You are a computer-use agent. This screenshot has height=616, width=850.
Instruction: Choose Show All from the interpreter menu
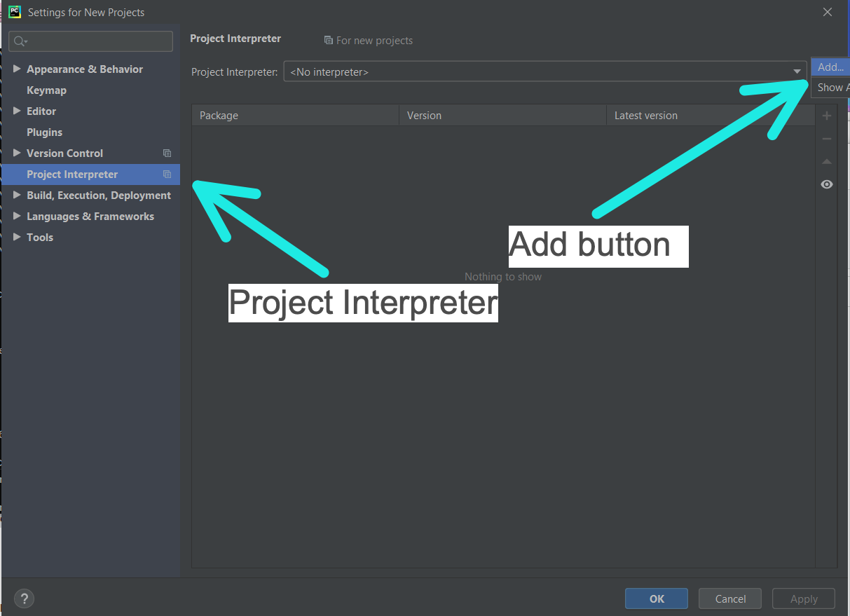coord(830,88)
